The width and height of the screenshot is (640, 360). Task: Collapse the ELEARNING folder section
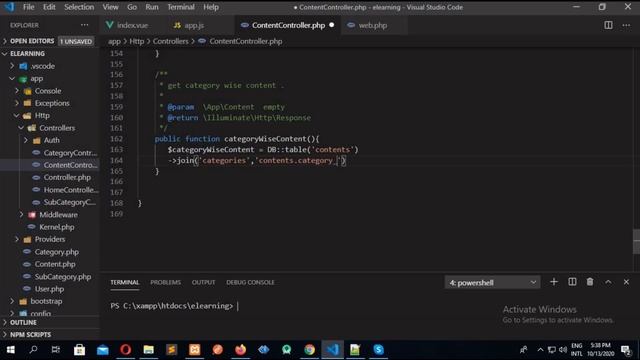(50, 53)
